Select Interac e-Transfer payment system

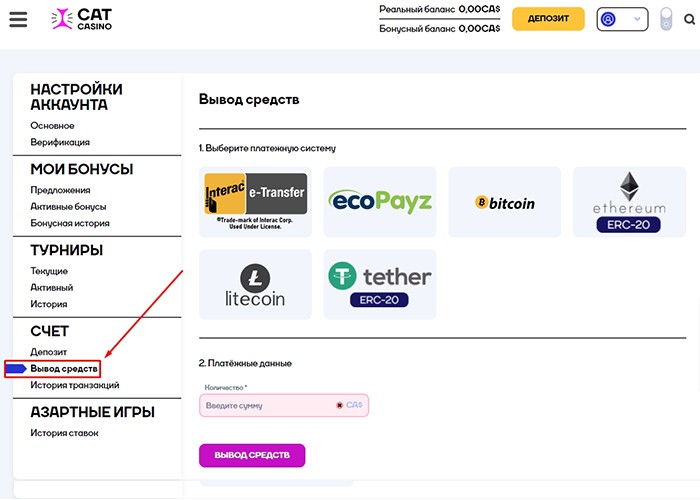pos(256,202)
